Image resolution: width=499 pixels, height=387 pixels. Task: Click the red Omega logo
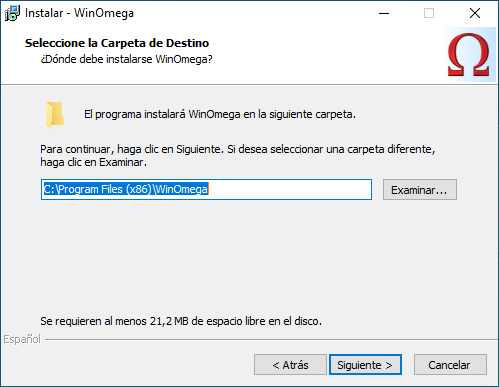tap(468, 55)
